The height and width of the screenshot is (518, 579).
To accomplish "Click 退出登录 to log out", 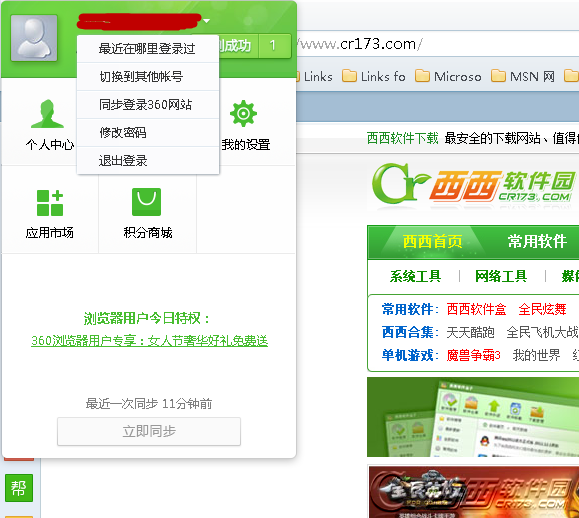I will click(148, 161).
